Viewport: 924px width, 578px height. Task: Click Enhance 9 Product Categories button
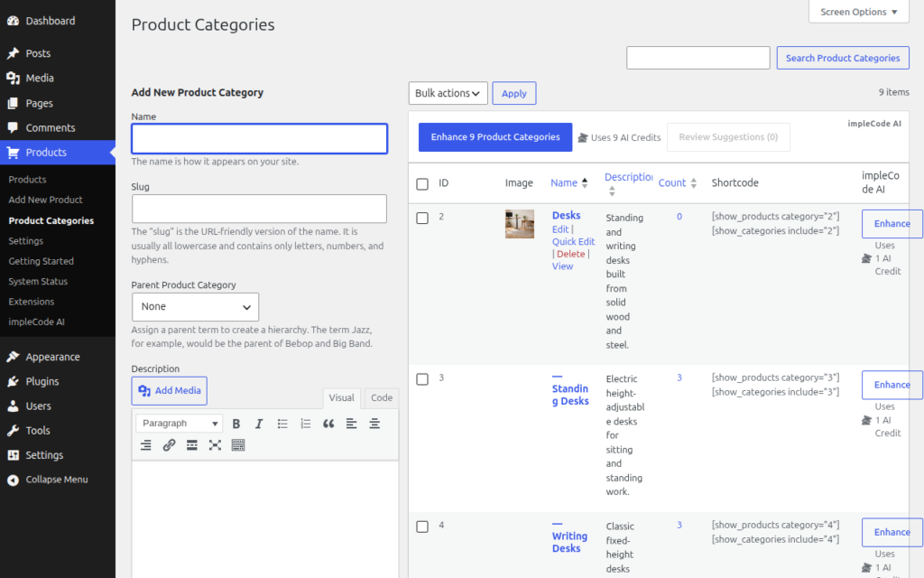pos(495,137)
